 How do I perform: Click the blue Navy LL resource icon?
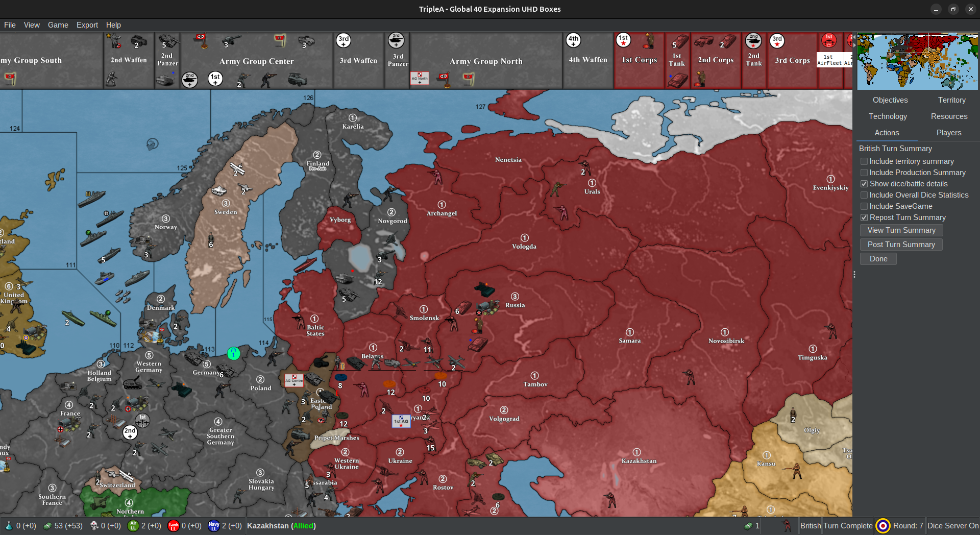(x=214, y=526)
